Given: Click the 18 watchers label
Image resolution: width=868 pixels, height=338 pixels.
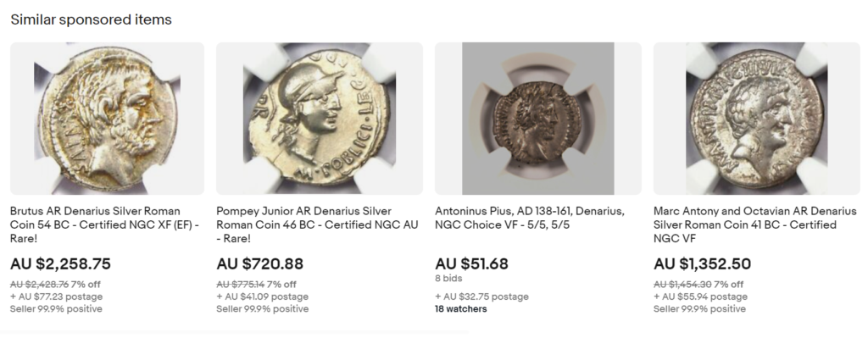Looking at the screenshot, I should click(460, 308).
